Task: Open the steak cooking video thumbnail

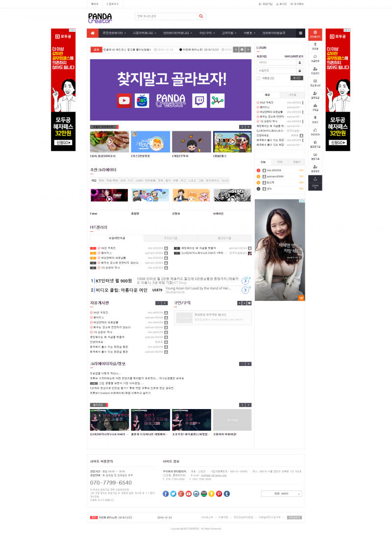Action: [x=109, y=142]
